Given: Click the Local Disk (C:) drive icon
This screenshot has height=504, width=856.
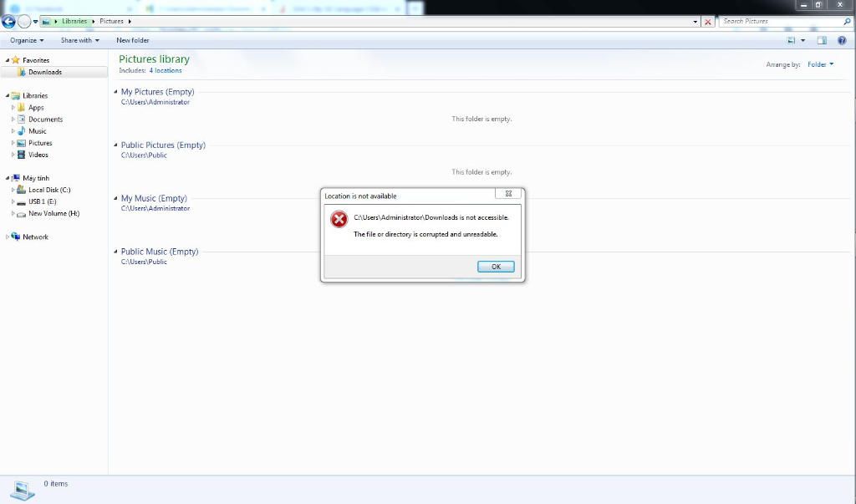Looking at the screenshot, I should point(21,190).
